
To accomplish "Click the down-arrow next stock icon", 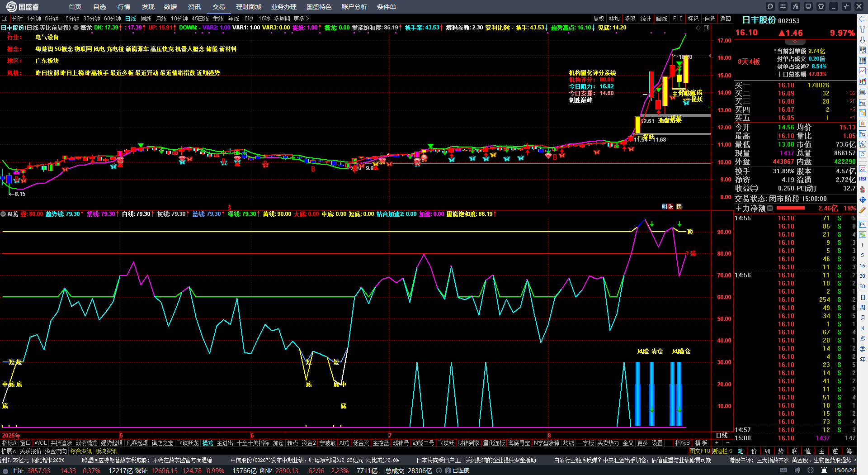I will [863, 40].
